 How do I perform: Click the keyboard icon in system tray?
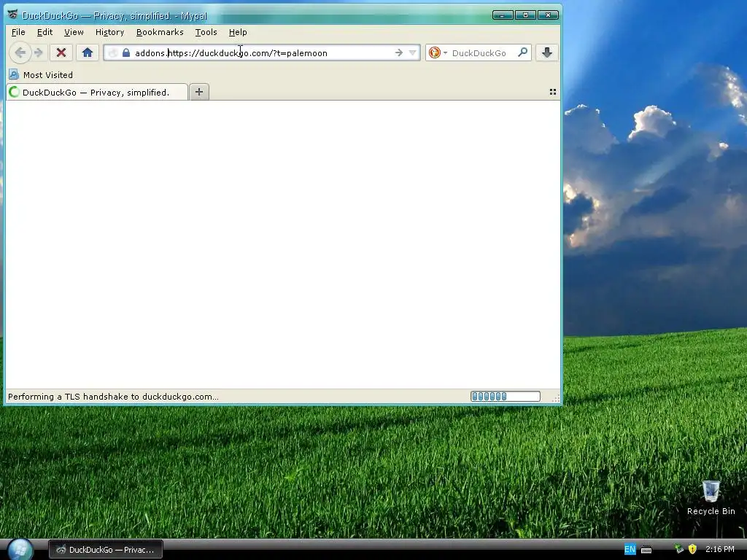pos(646,550)
